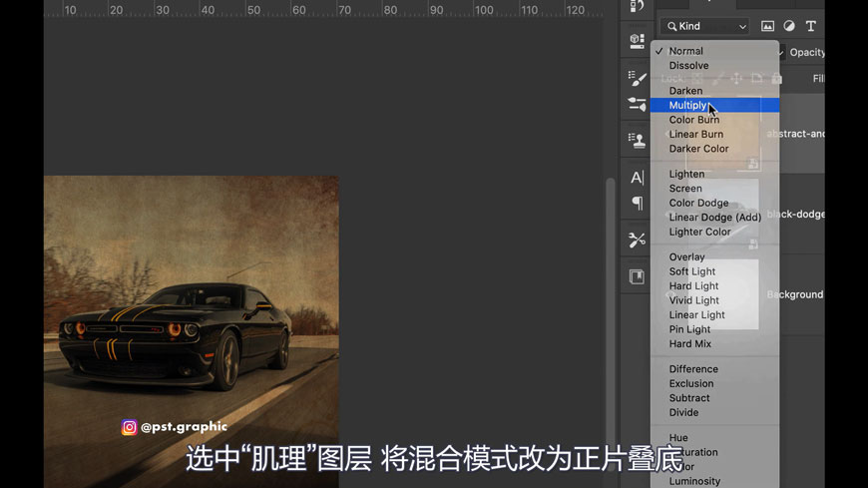Open the Paragraph panel icon

pos(638,204)
